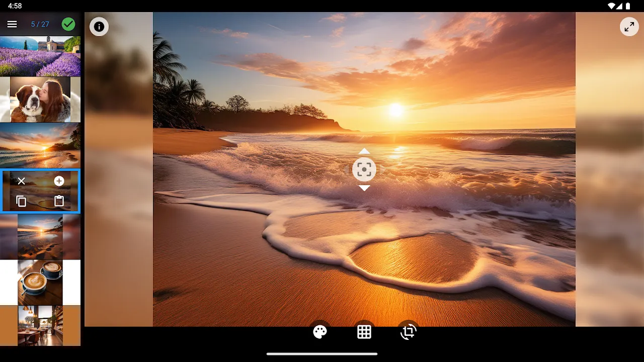Open the grid layout options
The height and width of the screenshot is (362, 644).
(x=364, y=332)
